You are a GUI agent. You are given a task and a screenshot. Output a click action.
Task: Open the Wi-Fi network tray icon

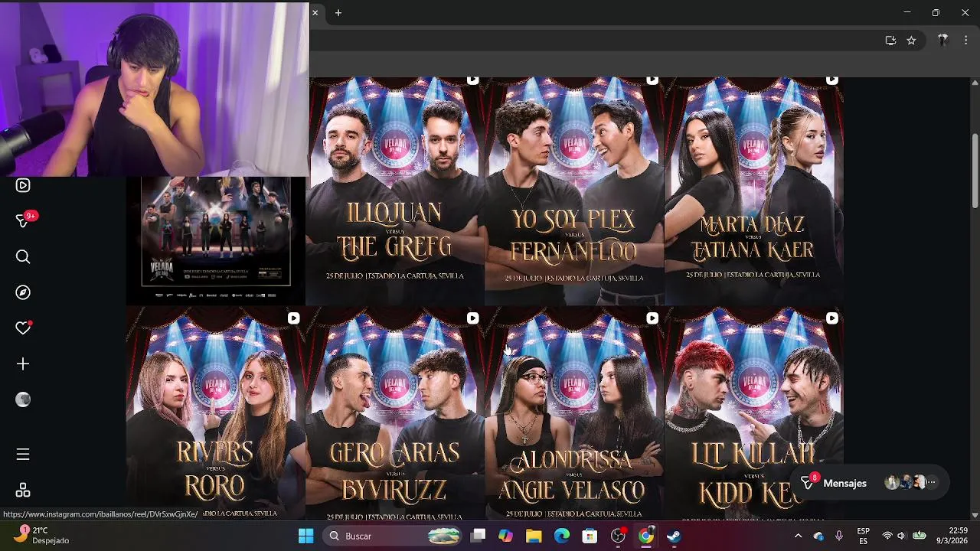pyautogui.click(x=887, y=536)
